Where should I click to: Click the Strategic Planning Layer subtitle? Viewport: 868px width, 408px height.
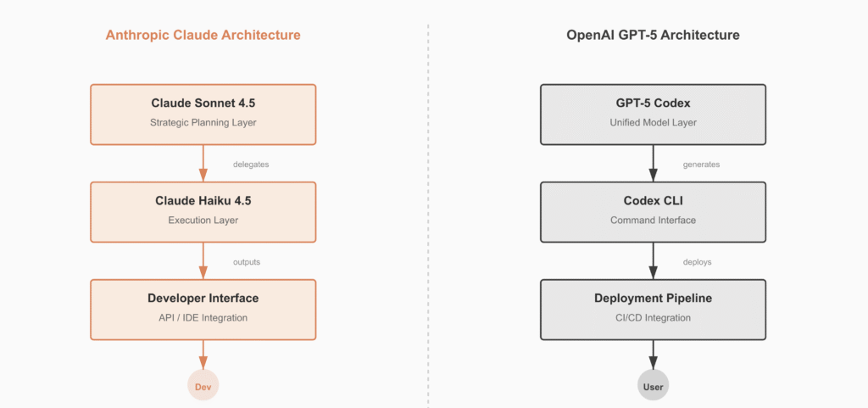[x=203, y=122]
